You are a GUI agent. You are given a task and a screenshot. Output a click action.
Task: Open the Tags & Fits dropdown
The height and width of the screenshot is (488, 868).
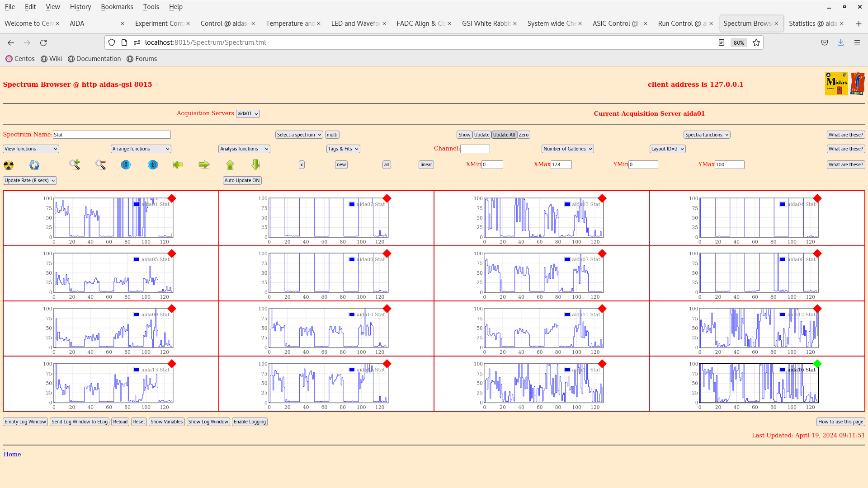(343, 149)
